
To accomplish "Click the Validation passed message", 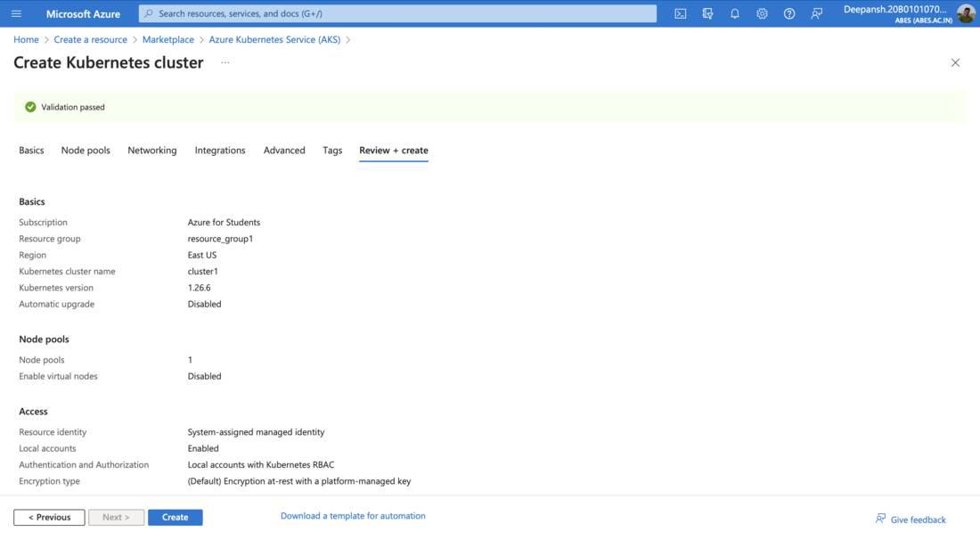I will 73,107.
